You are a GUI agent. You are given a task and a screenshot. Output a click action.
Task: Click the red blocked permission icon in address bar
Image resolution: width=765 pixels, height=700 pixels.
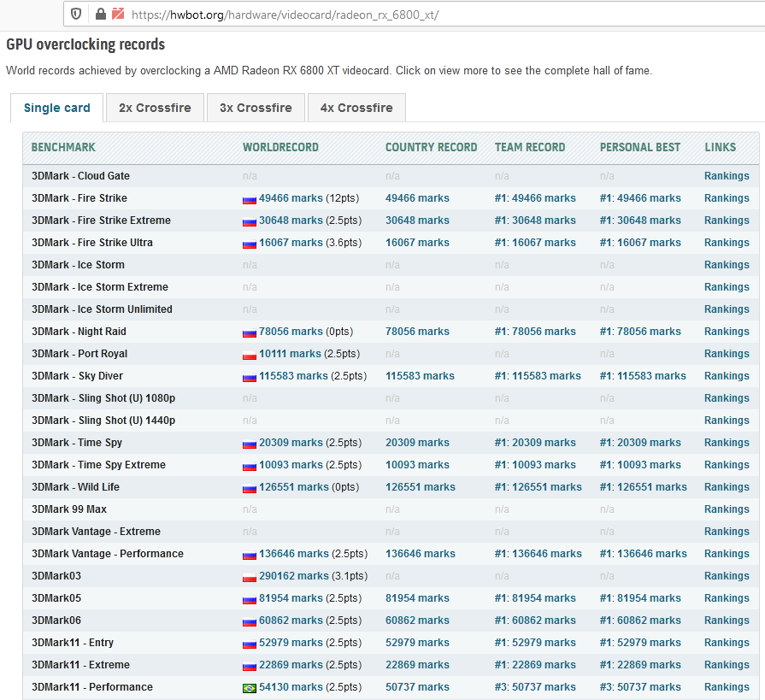pyautogui.click(x=118, y=14)
